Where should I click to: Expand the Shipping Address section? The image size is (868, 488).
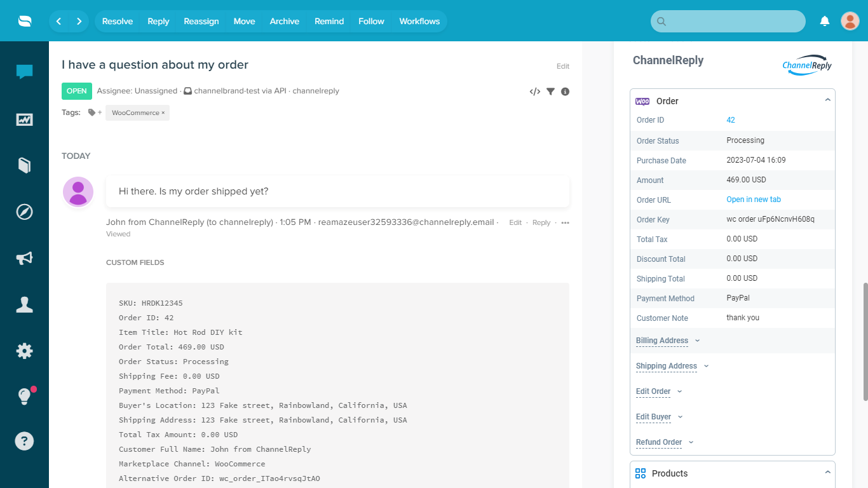(672, 366)
